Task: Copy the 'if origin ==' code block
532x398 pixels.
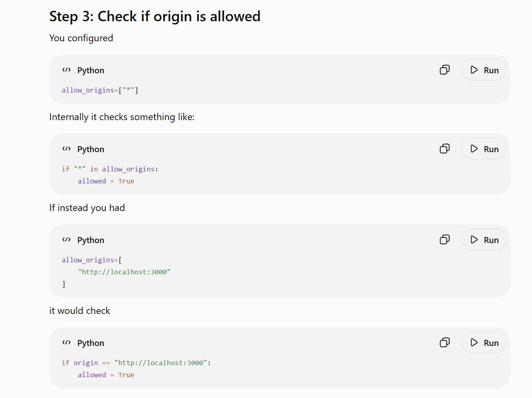Action: 445,343
